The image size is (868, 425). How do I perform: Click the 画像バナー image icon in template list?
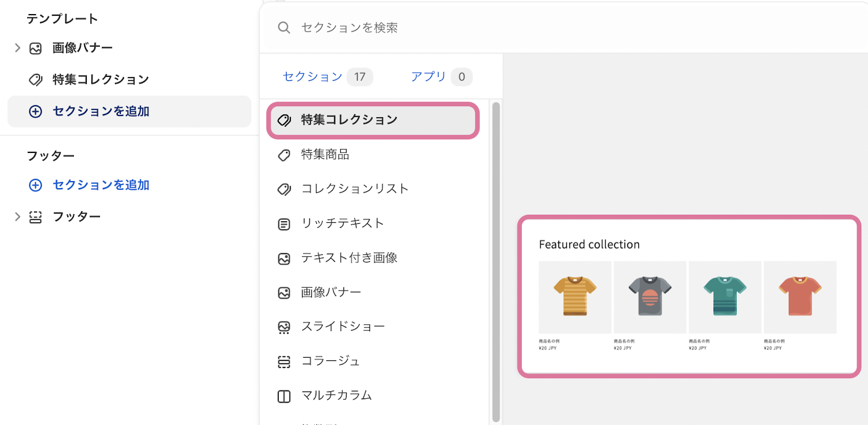coord(35,48)
